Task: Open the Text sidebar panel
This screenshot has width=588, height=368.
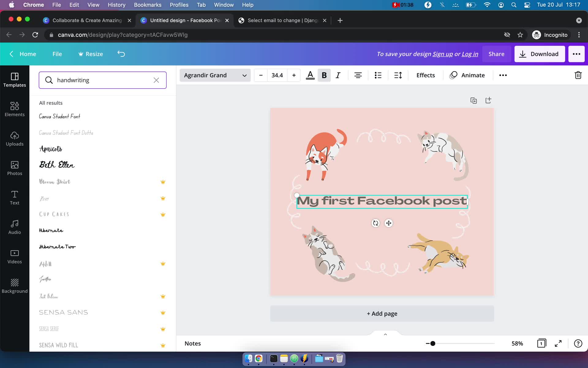Action: [x=15, y=197]
